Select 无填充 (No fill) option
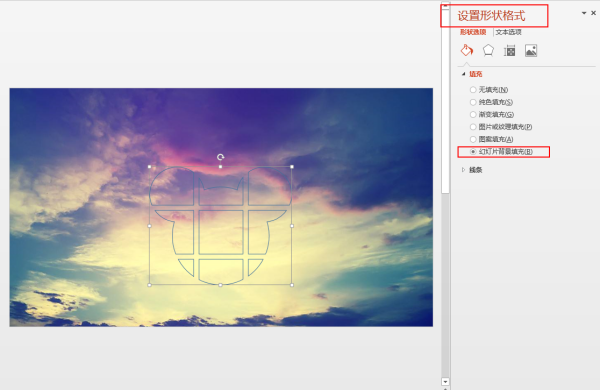This screenshot has width=600, height=390. point(489,90)
